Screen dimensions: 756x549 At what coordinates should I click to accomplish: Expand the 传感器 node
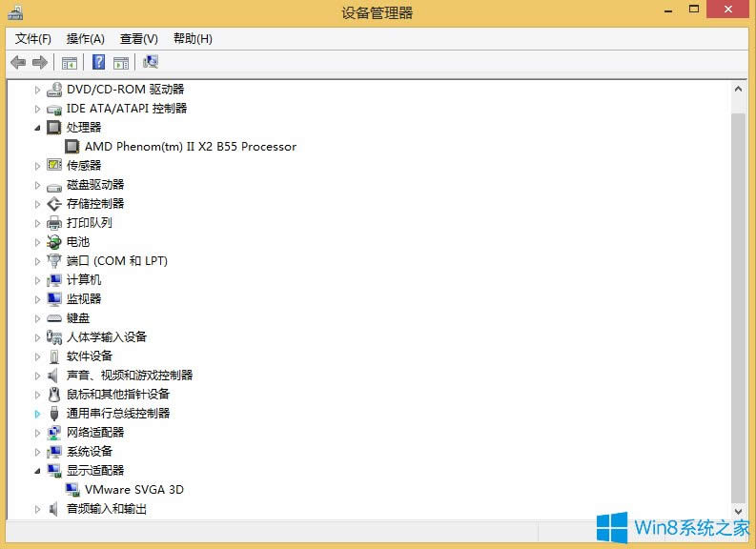[x=37, y=166]
